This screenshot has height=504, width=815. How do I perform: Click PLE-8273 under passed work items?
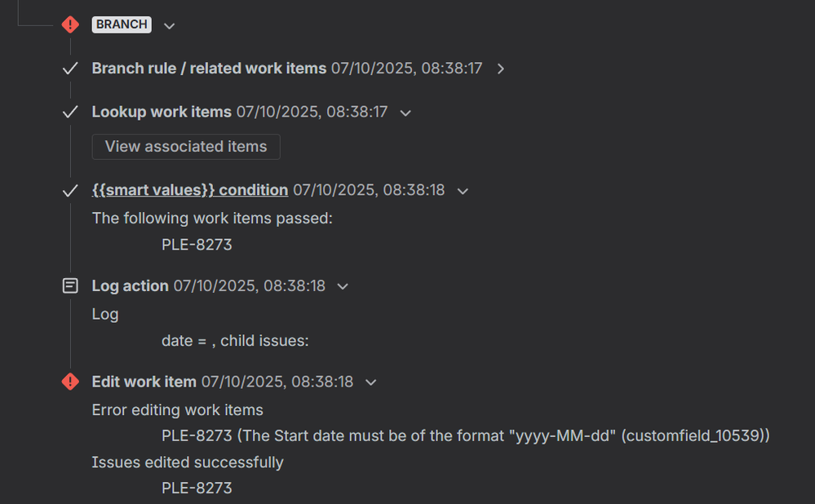(197, 244)
